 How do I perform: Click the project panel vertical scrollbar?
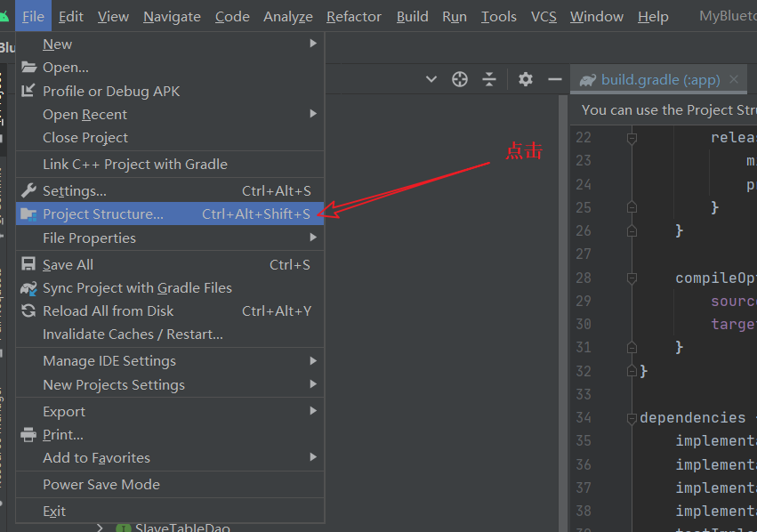point(562,313)
